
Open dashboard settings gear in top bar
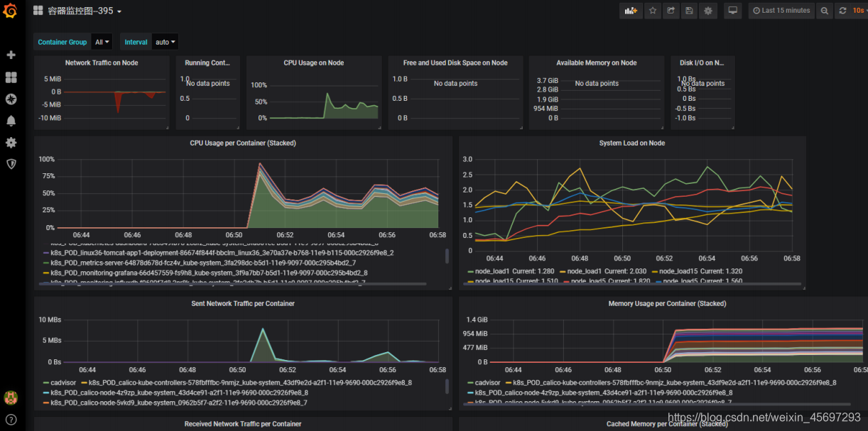707,11
